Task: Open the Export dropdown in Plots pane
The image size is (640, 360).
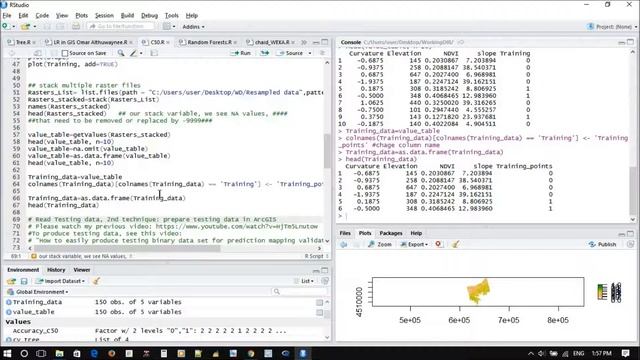Action: pyautogui.click(x=414, y=244)
